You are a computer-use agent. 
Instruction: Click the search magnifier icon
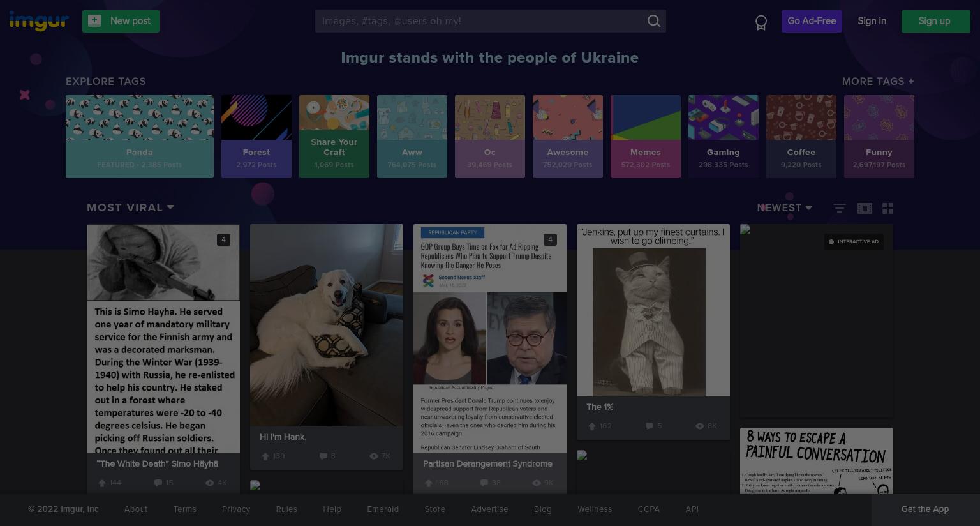pyautogui.click(x=654, y=21)
